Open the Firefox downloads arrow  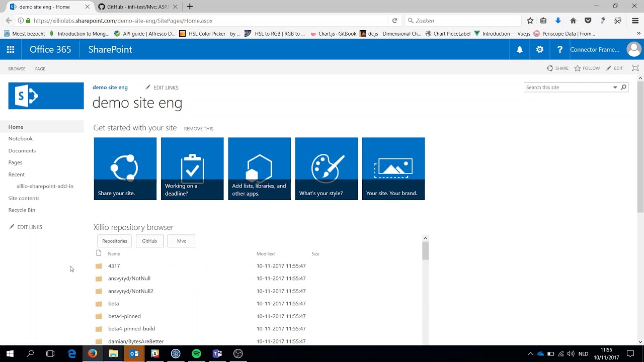pos(558,21)
